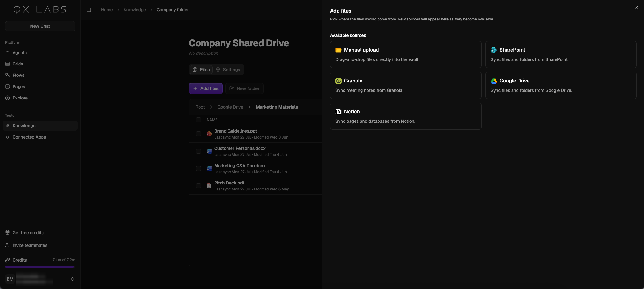Close the Add files panel
Viewport: 644px width, 289px height.
pos(637,7)
